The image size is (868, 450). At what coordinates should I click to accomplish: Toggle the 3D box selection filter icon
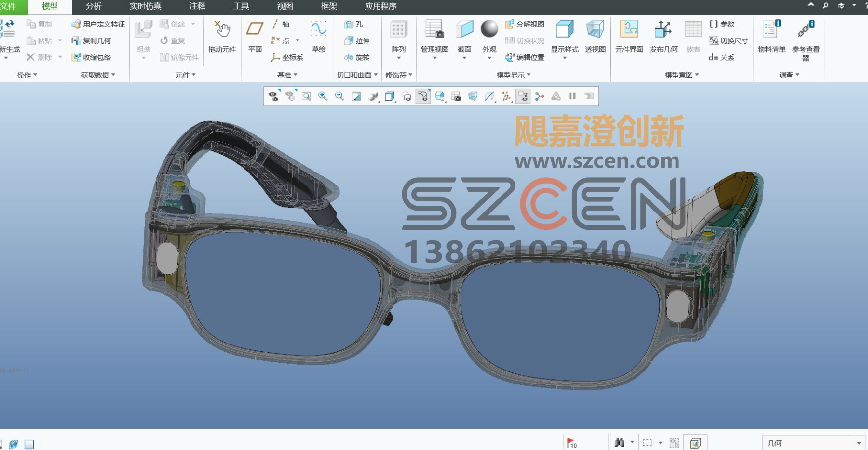point(695,443)
